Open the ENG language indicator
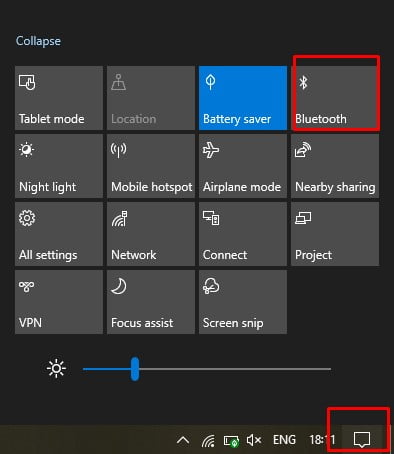This screenshot has height=454, width=394. pyautogui.click(x=284, y=440)
